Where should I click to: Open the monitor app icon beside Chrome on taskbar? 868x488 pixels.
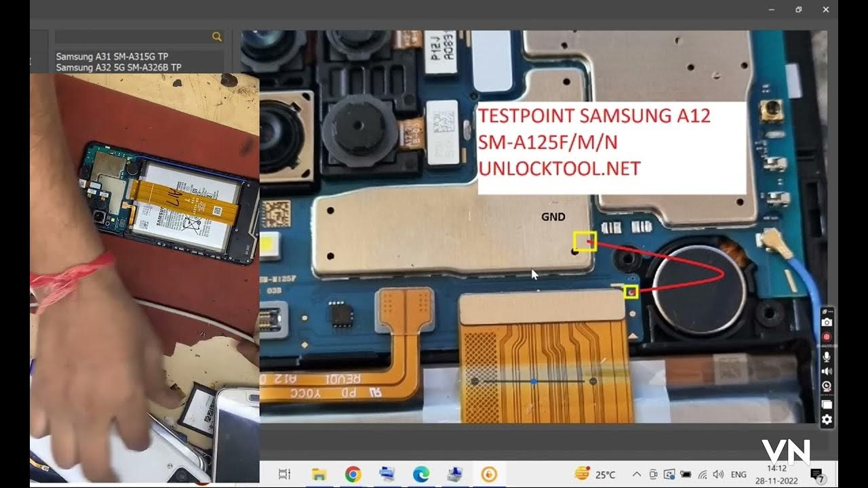point(387,474)
